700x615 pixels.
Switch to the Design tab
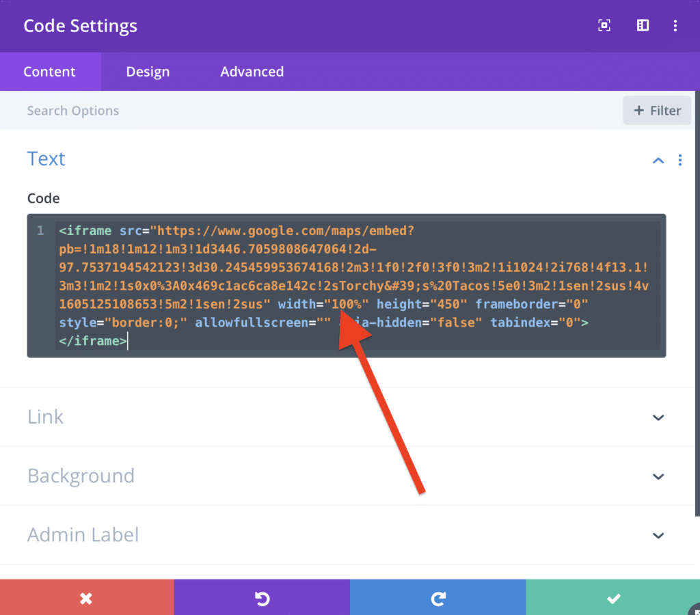click(x=148, y=72)
